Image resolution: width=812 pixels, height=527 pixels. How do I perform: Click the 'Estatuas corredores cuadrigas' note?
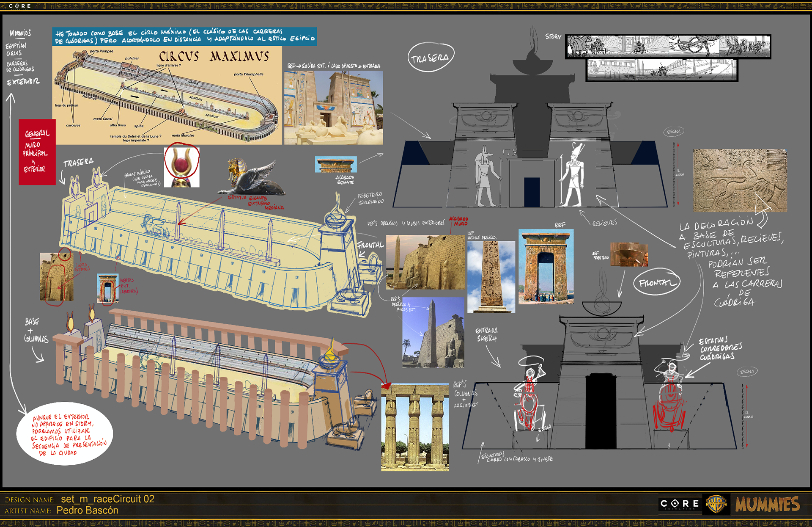click(x=720, y=348)
